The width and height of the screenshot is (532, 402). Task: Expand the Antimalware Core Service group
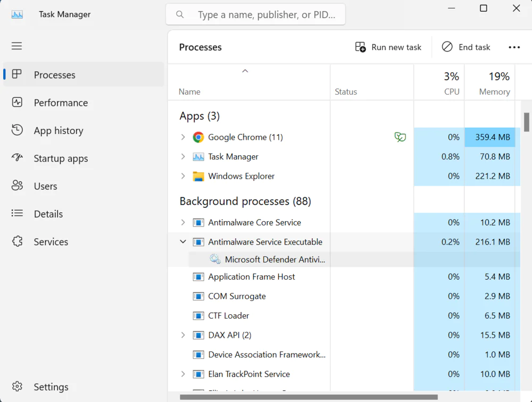point(183,222)
